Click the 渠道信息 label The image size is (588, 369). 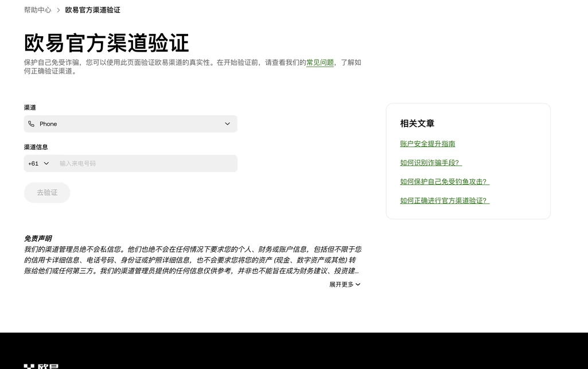click(x=36, y=147)
